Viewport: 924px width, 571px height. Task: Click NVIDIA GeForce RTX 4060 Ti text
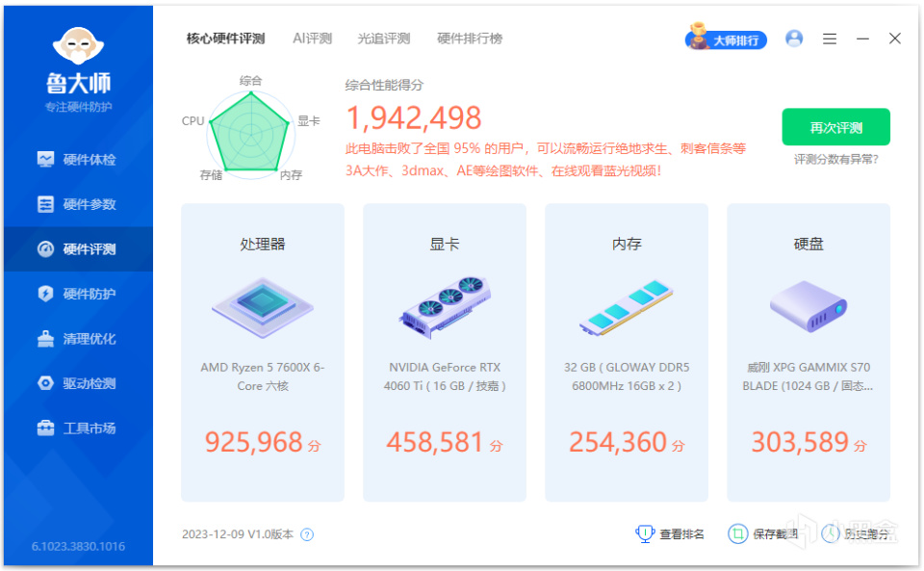[445, 376]
